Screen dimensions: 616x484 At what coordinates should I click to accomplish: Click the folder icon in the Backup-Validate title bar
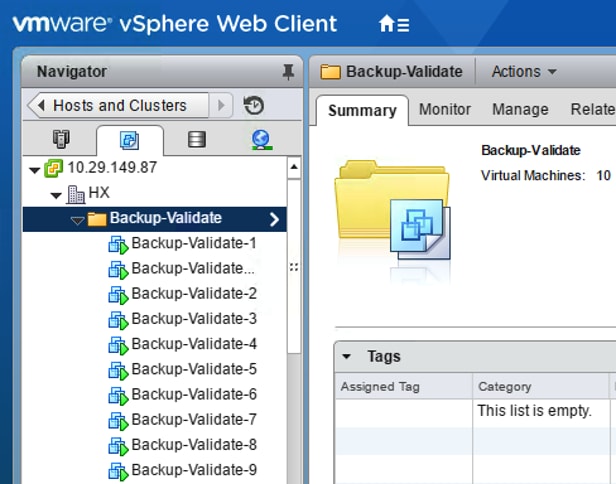coord(330,72)
